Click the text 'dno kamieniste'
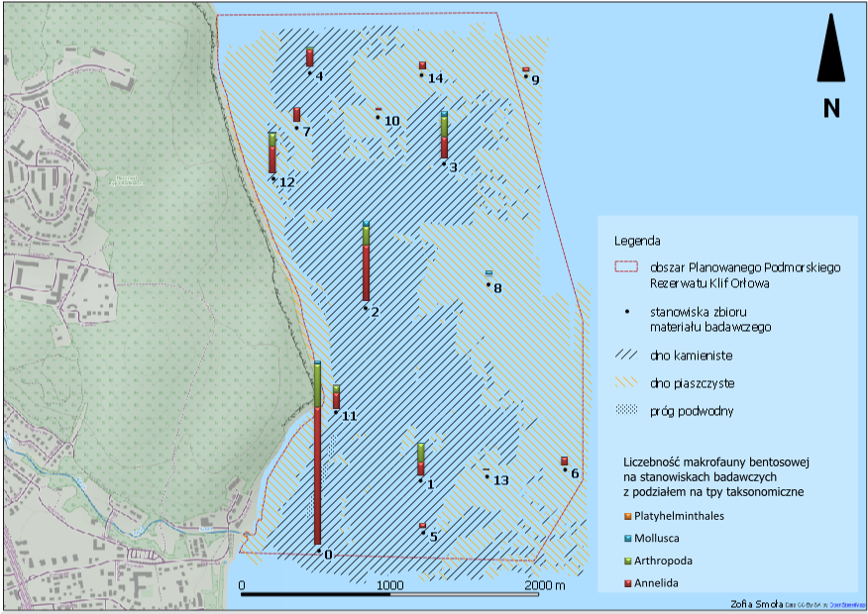868x614 pixels. point(691,356)
